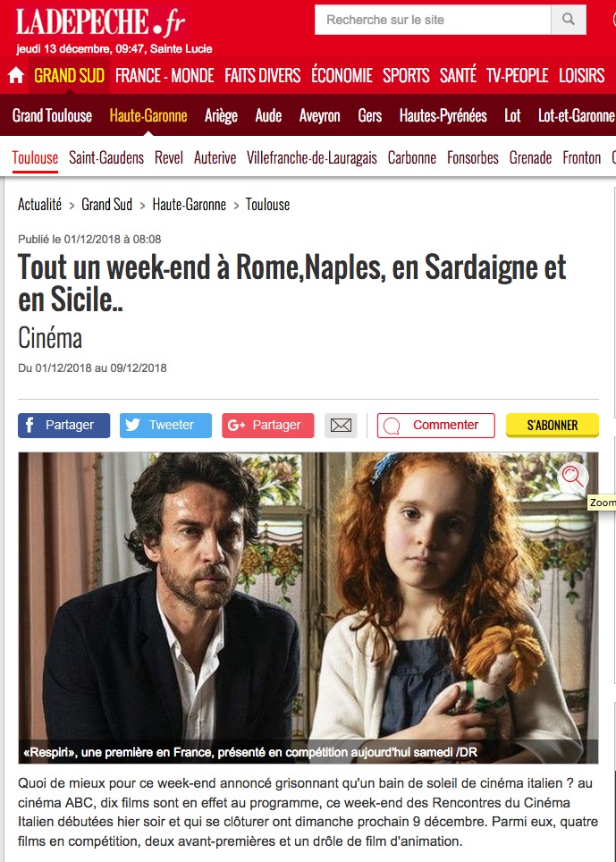The image size is (616, 862).
Task: Click the yellow S'ABONNER button
Action: pyautogui.click(x=553, y=426)
